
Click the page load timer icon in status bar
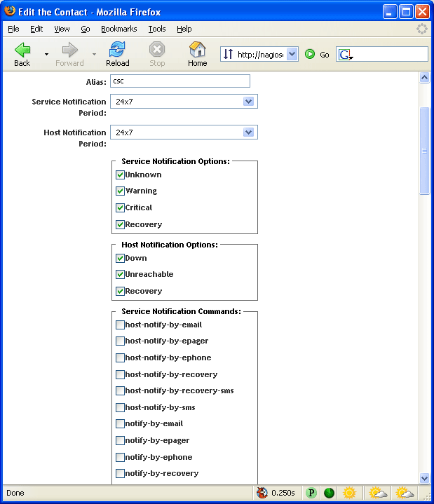point(262,492)
